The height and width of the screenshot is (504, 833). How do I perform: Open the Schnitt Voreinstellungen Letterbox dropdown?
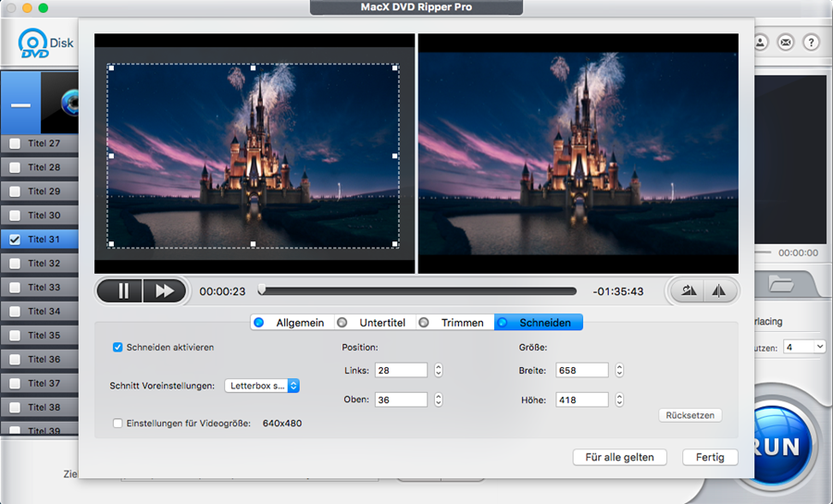(262, 386)
